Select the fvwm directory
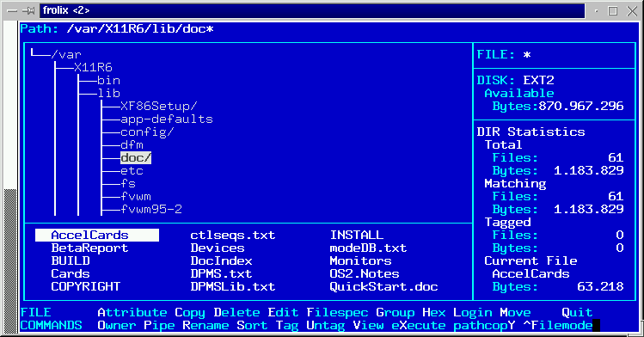644x337 pixels. pyautogui.click(x=136, y=197)
